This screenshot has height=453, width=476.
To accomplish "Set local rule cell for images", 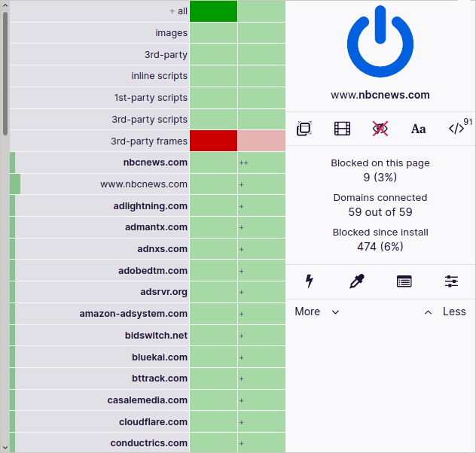I will [261, 33].
